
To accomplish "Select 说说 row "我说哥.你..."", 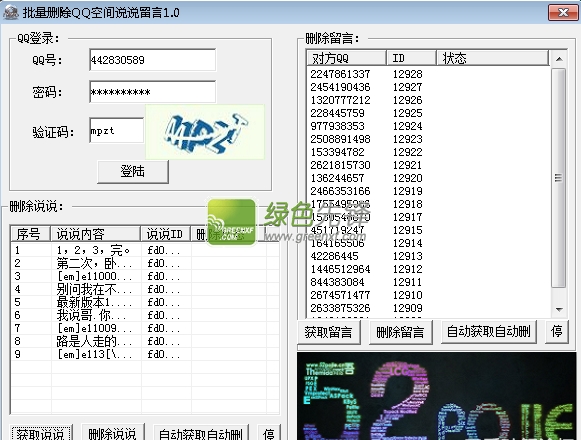I will click(x=145, y=315).
